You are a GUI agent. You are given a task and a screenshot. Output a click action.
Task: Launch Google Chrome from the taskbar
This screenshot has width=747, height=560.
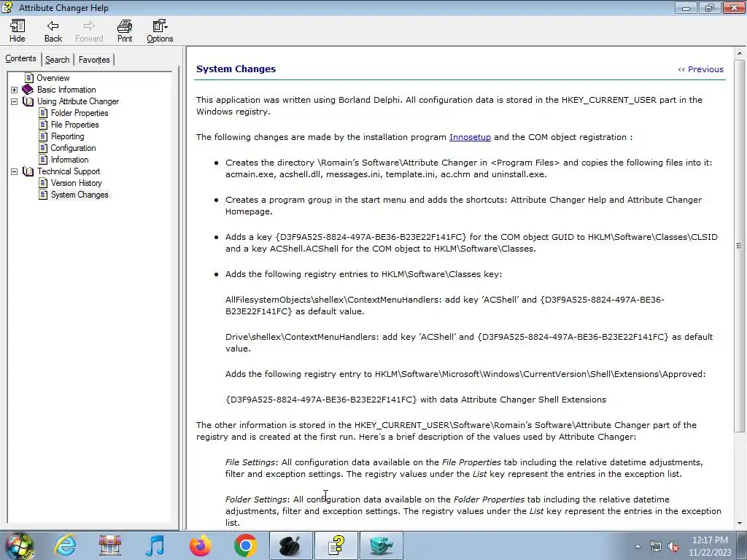245,545
